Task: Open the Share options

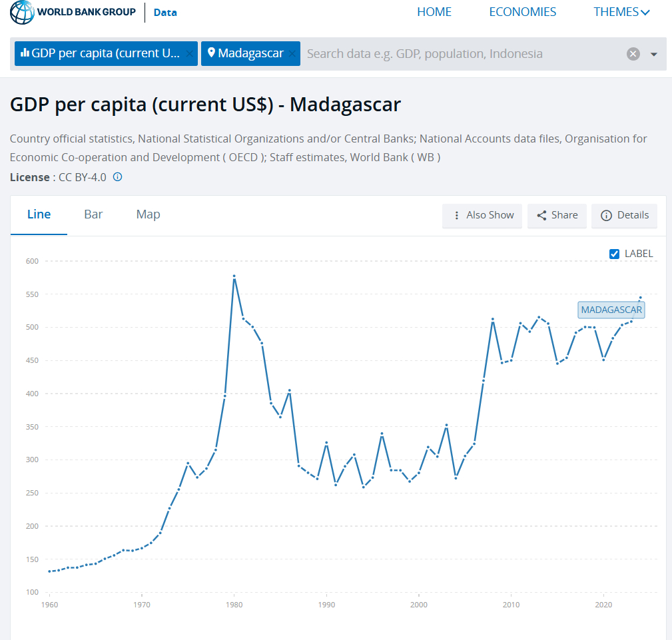Action: point(557,215)
